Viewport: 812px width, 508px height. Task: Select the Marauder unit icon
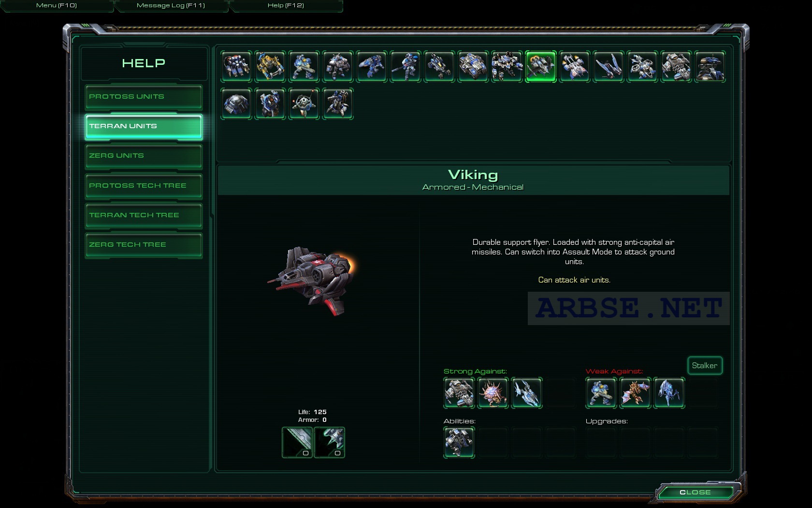tap(338, 66)
